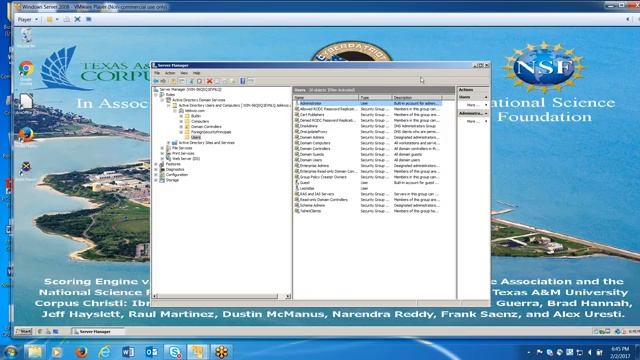The image size is (640, 360).
Task: Click the blank document icon on VM desktop
Action: pos(26,102)
